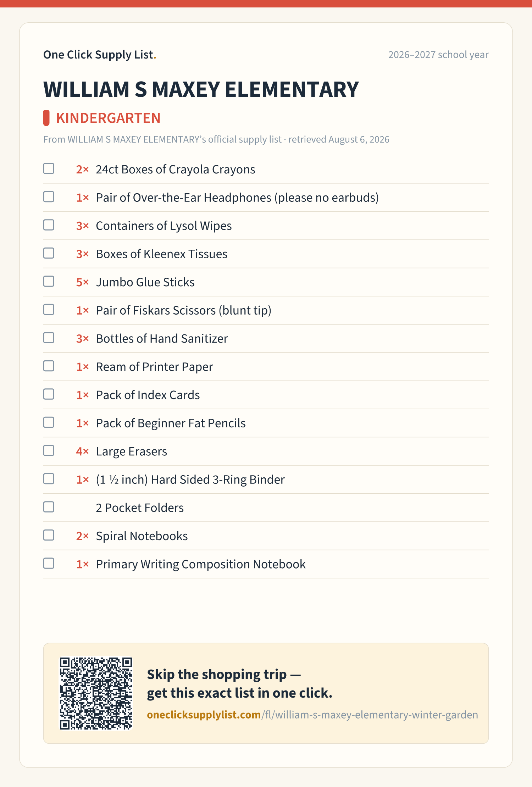The image size is (532, 787).
Task: Select the Skip the shopping trip heading
Action: (240, 683)
